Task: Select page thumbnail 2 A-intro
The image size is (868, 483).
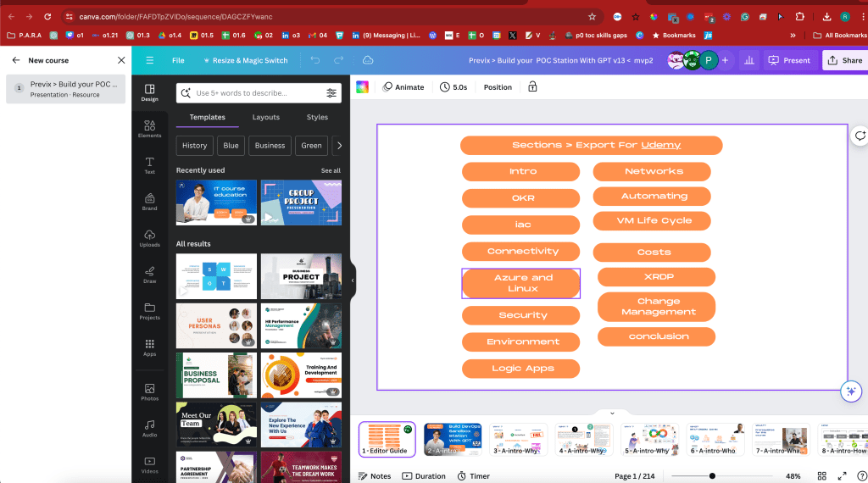Action: (x=453, y=439)
